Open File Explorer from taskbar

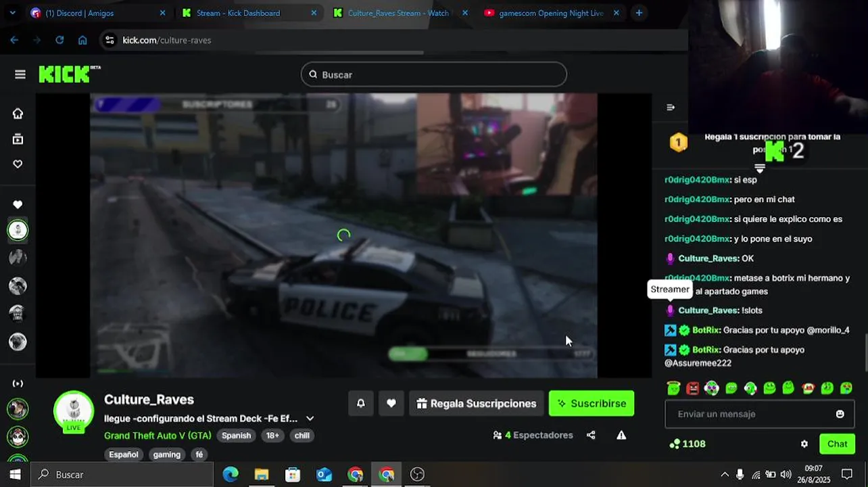pyautogui.click(x=262, y=474)
